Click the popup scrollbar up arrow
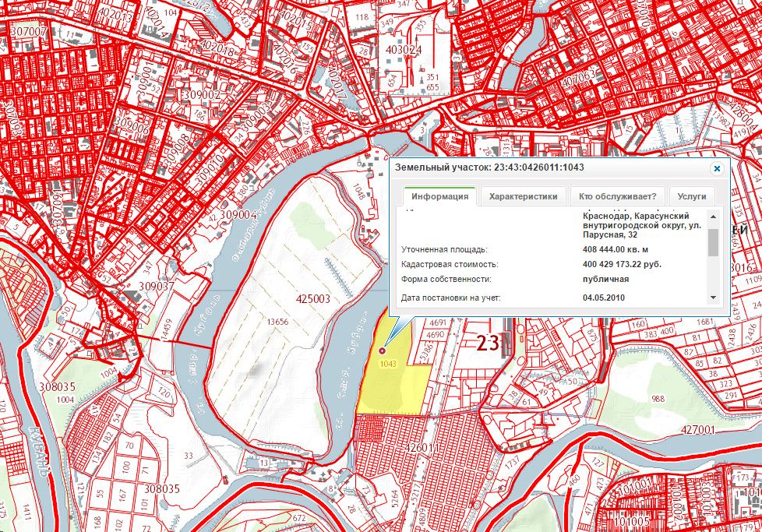 (713, 216)
